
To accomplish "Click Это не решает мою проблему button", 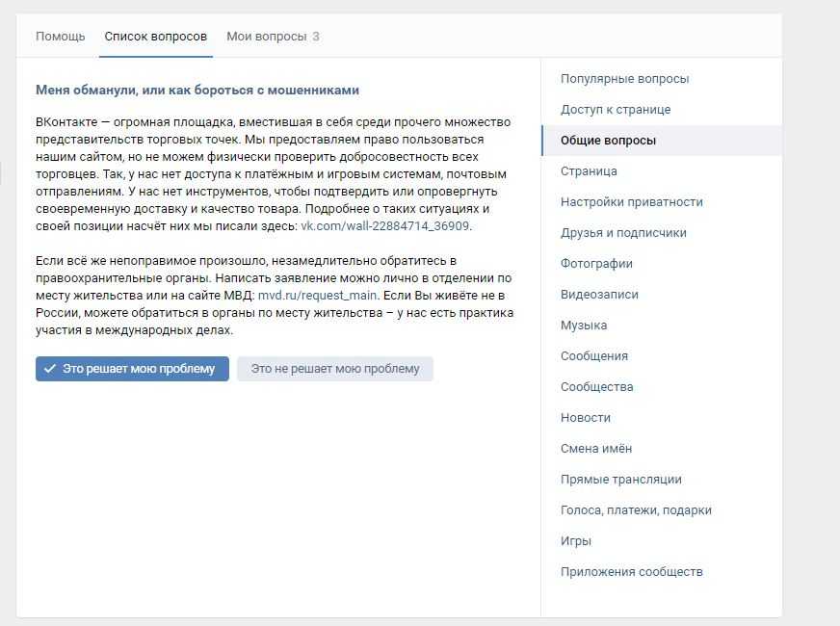I will [x=335, y=369].
